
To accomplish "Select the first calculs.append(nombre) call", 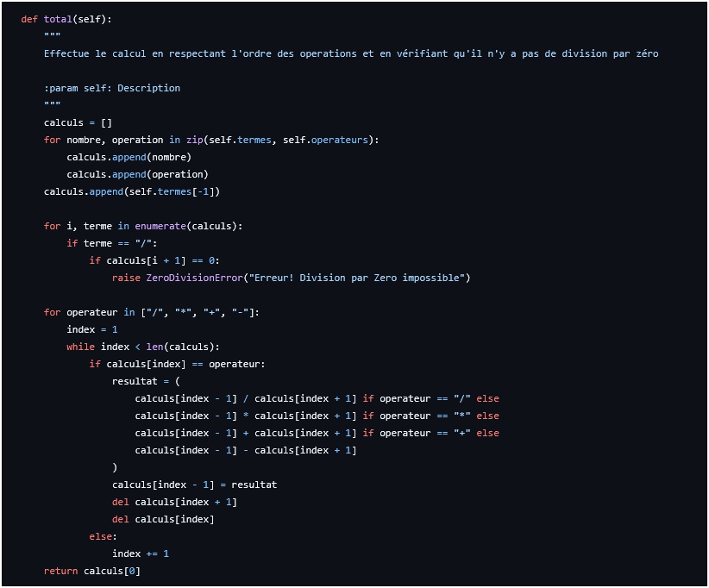I will tap(128, 156).
